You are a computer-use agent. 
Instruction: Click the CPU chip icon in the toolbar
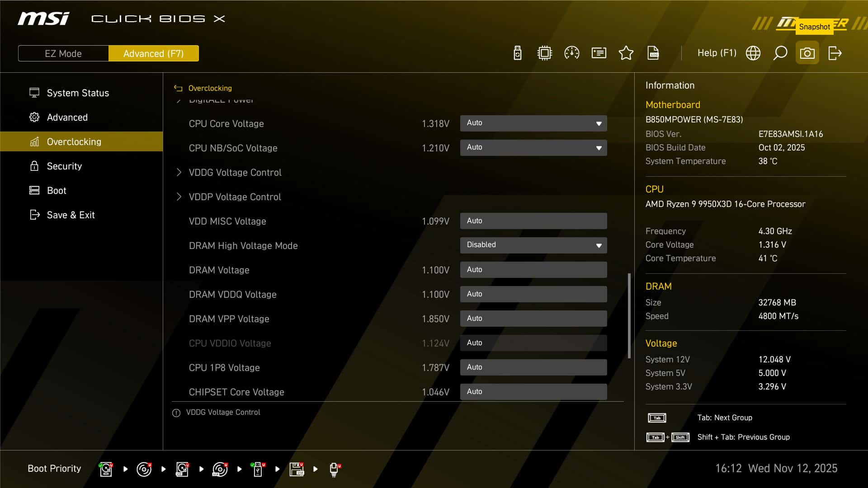(545, 53)
